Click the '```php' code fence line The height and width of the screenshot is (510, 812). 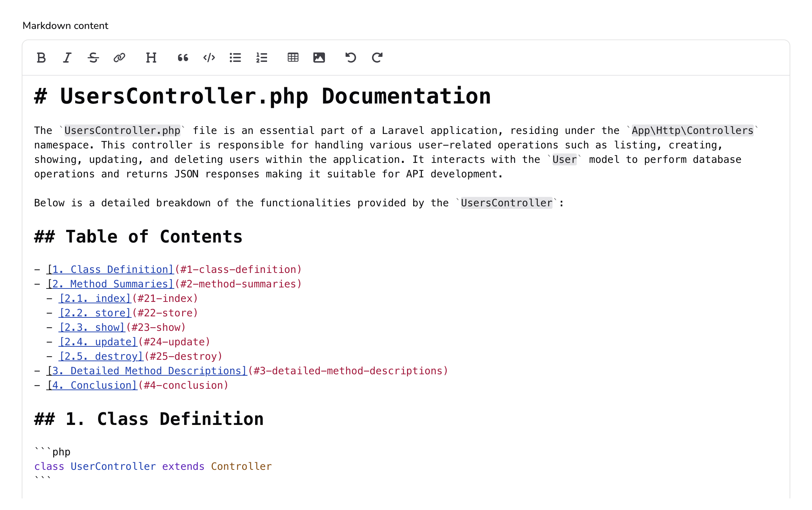point(52,452)
